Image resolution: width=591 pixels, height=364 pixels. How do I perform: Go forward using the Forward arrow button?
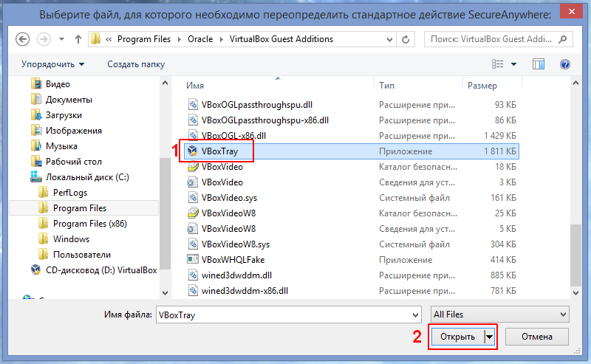(x=44, y=39)
